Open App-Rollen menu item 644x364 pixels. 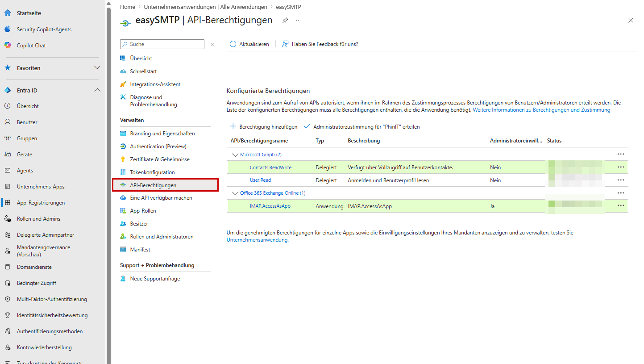click(143, 211)
